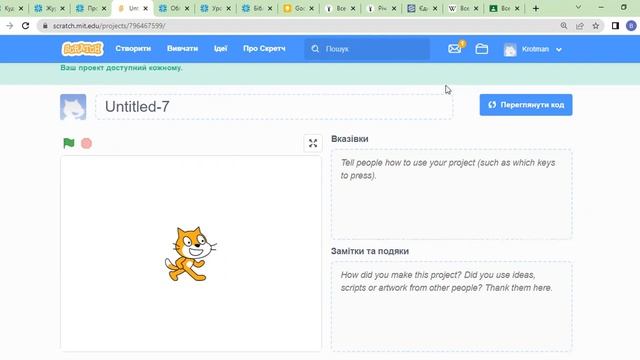Open Chrome profile avatar B
Screen dimensions: 640x360
[x=631, y=26]
